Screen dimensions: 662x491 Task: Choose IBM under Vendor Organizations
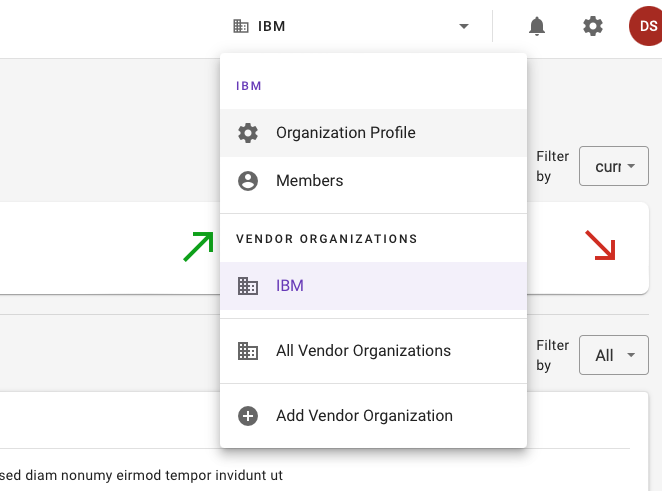click(373, 286)
